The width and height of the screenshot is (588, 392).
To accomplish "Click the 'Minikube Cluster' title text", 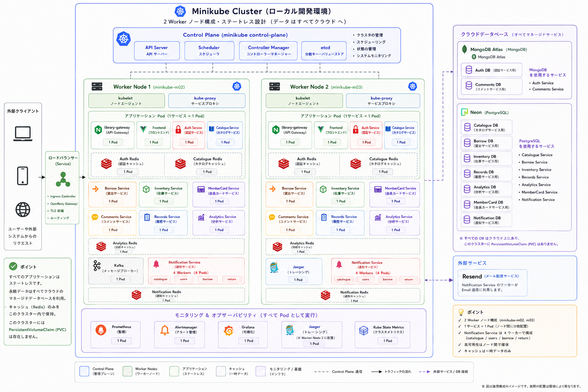I will click(x=227, y=11).
